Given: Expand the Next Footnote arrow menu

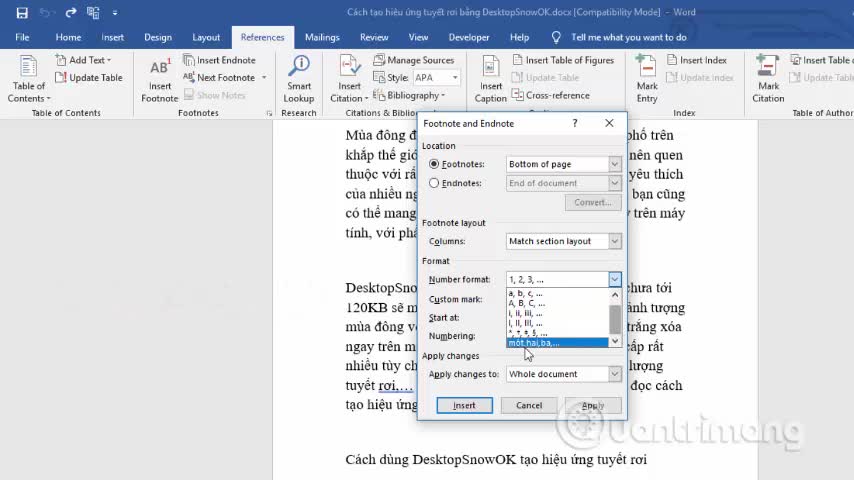Looking at the screenshot, I should [264, 77].
